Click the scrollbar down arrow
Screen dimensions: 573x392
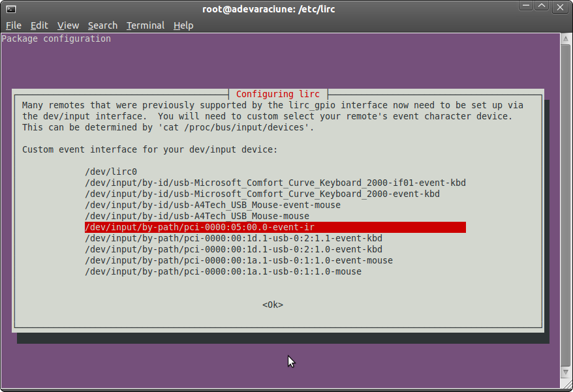[566, 372]
